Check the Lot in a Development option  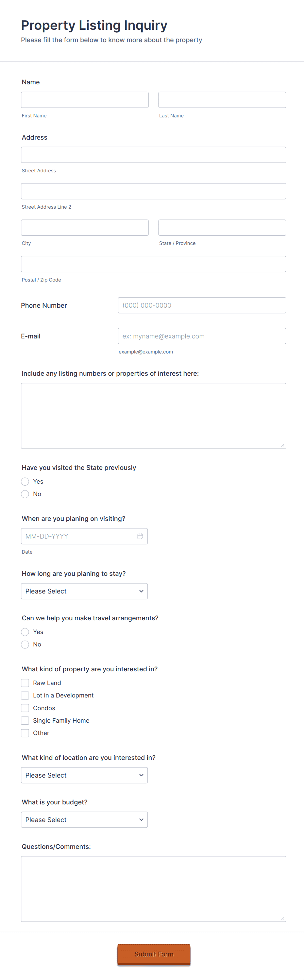pyautogui.click(x=25, y=695)
